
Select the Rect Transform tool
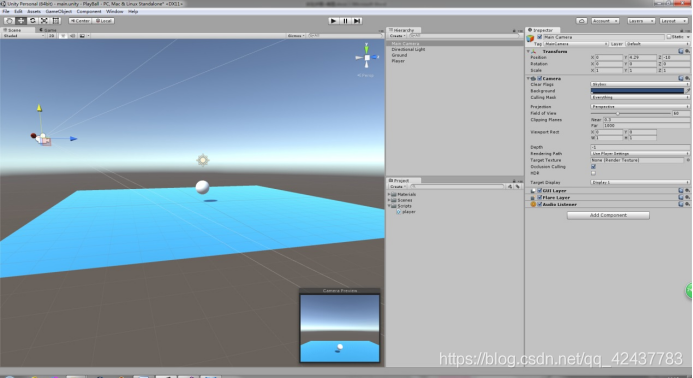[56, 21]
